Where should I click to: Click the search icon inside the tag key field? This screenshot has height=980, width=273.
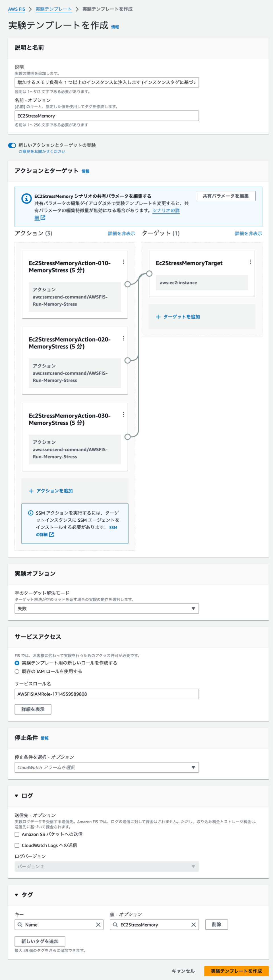[x=20, y=925]
